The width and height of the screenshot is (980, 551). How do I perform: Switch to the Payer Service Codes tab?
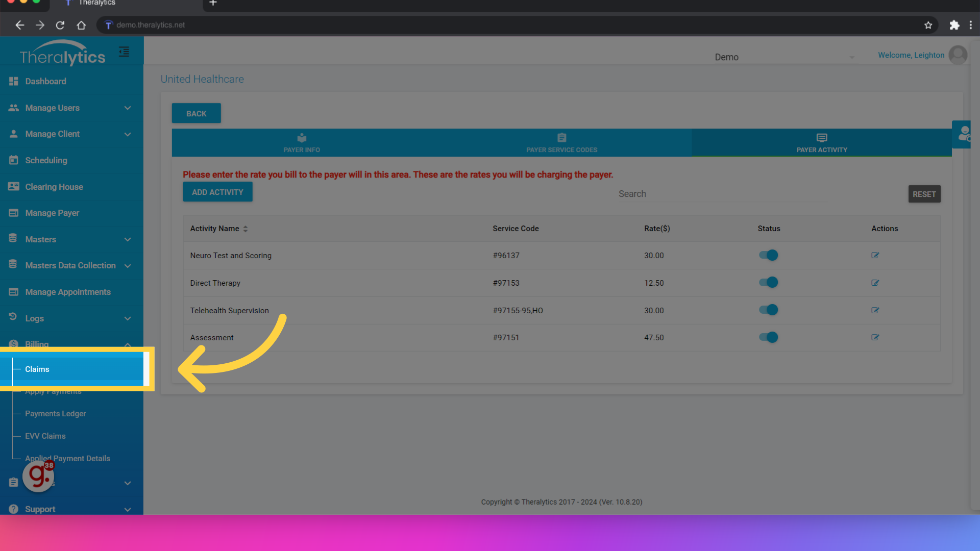click(x=561, y=143)
